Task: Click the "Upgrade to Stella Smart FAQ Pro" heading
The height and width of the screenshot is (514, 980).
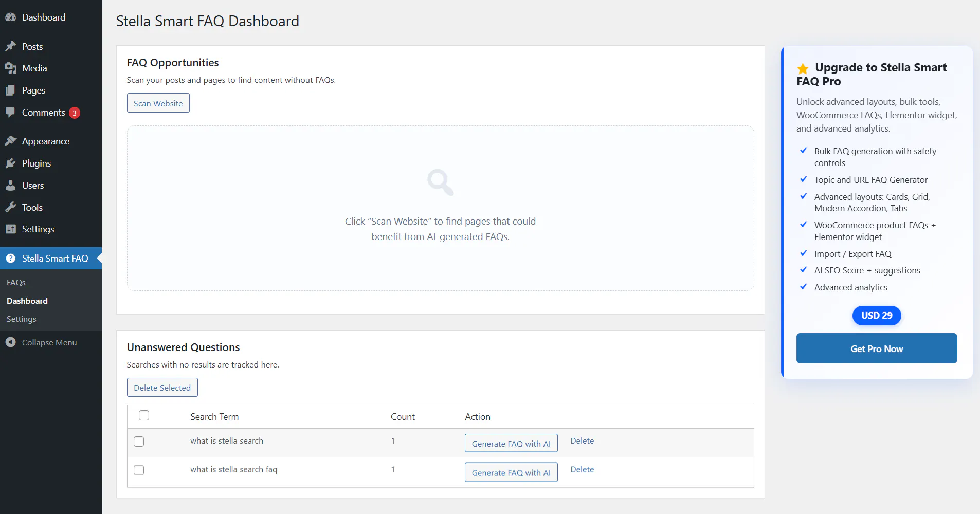Action: click(x=872, y=75)
